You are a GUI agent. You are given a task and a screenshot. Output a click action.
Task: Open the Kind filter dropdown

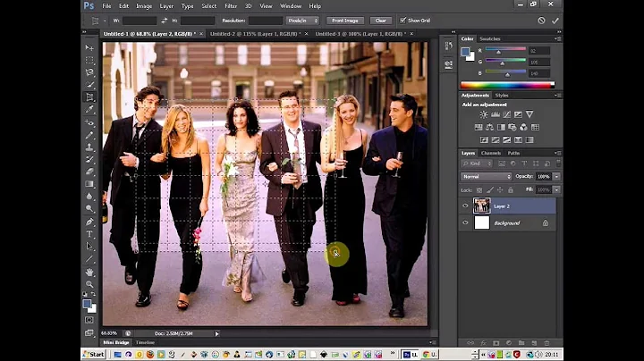click(477, 164)
